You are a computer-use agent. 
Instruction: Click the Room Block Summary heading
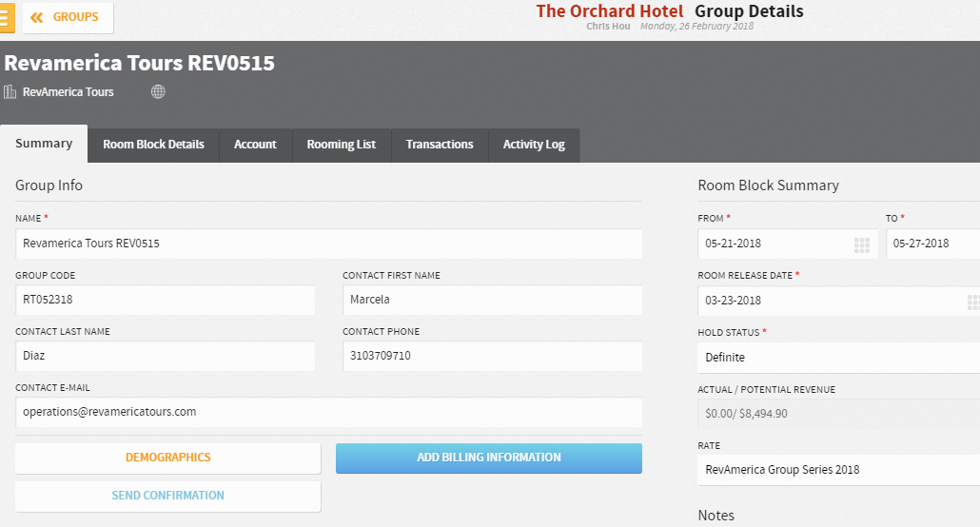point(768,185)
